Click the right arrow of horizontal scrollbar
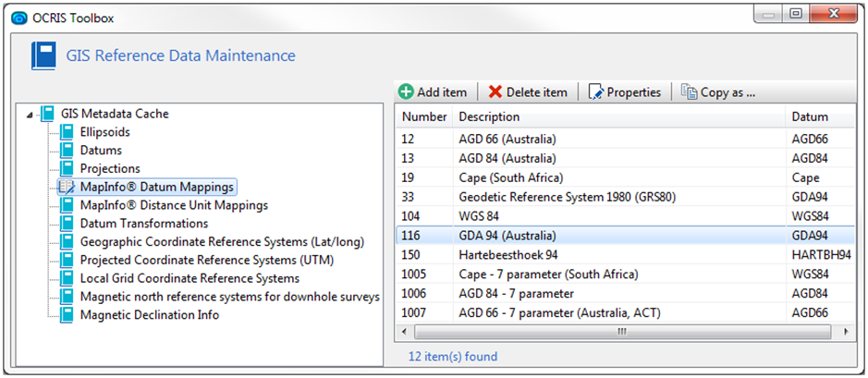The image size is (868, 378). [x=845, y=332]
